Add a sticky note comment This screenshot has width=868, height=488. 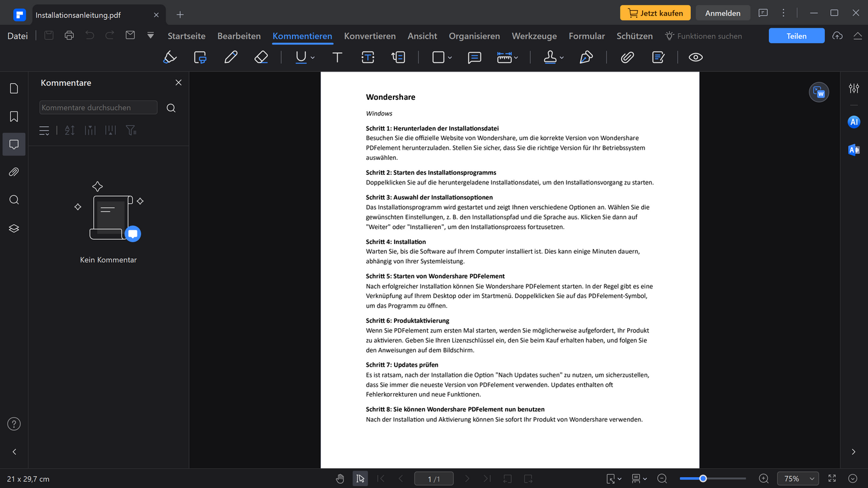pyautogui.click(x=475, y=57)
